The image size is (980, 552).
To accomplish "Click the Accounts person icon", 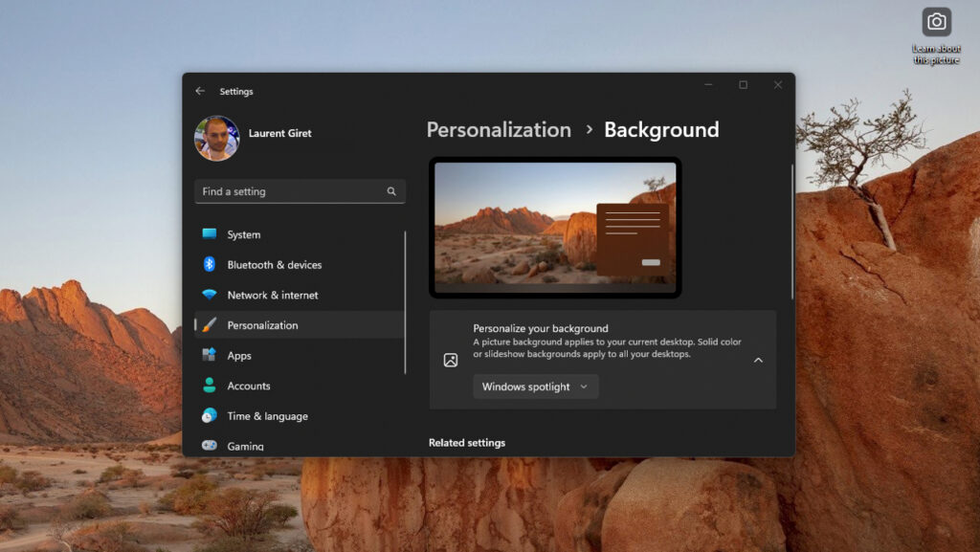I will (209, 386).
